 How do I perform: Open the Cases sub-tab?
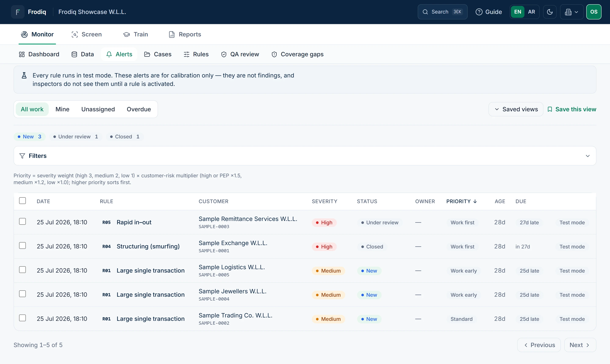click(158, 54)
